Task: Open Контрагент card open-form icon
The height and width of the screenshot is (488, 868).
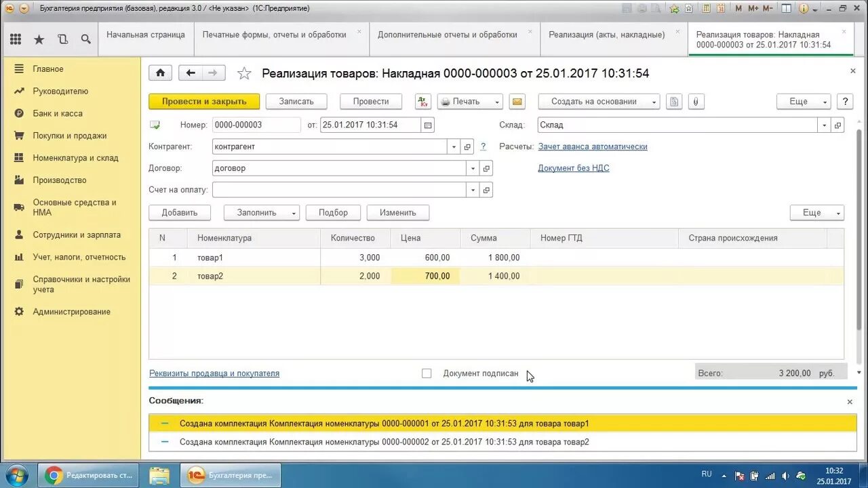Action: tap(467, 146)
